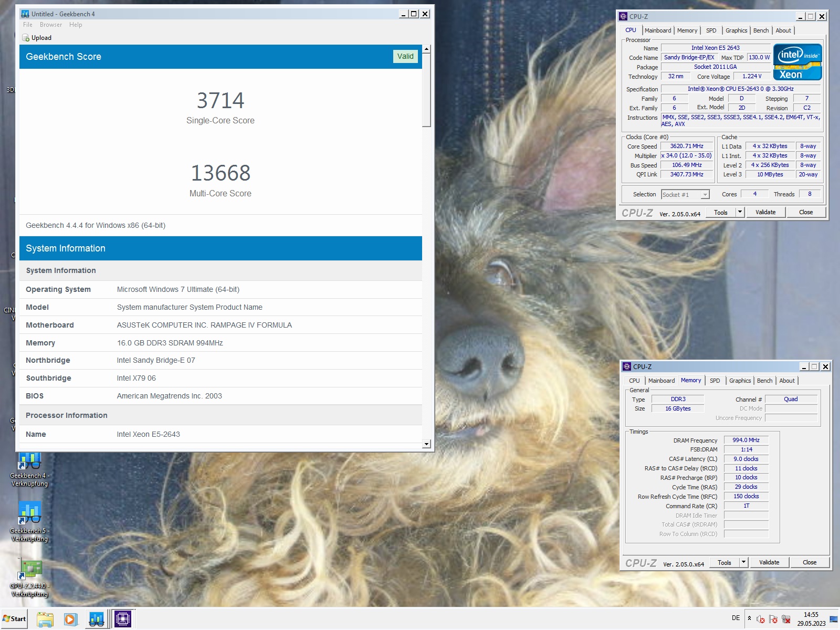840x630 pixels.
Task: Click the 13668 multi-core score
Action: click(x=220, y=173)
